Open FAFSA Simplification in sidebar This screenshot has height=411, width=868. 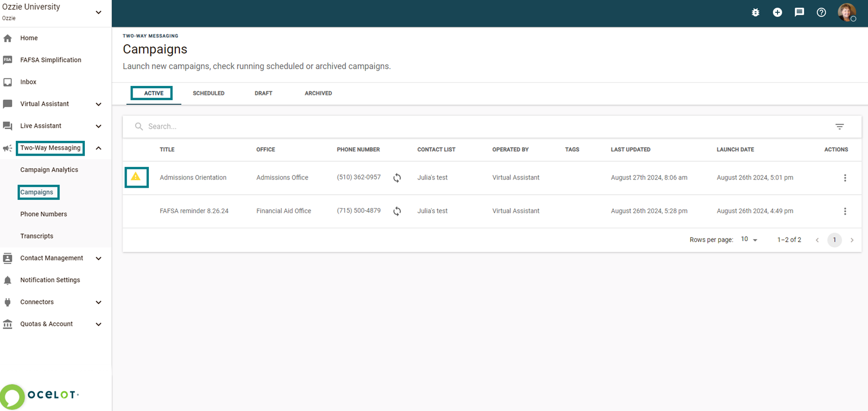tap(51, 60)
